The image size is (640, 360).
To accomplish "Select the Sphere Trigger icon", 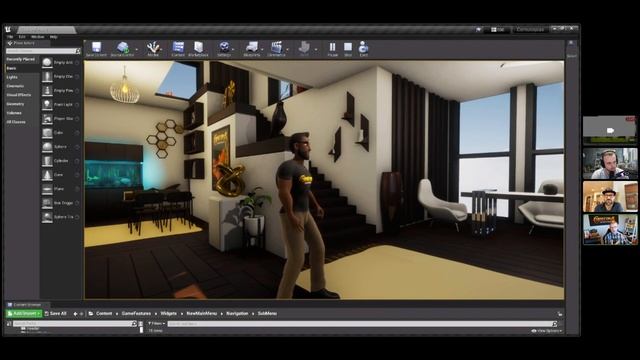I will click(47, 217).
